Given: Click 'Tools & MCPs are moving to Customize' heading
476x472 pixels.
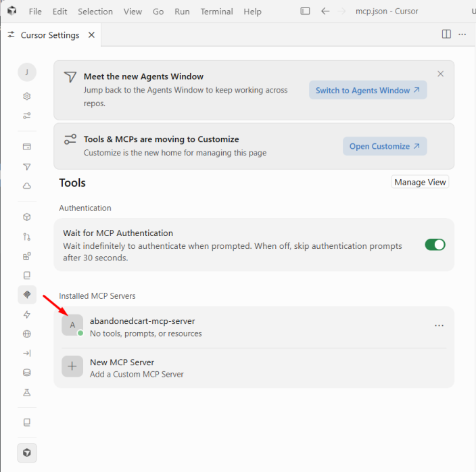Looking at the screenshot, I should tap(162, 139).
